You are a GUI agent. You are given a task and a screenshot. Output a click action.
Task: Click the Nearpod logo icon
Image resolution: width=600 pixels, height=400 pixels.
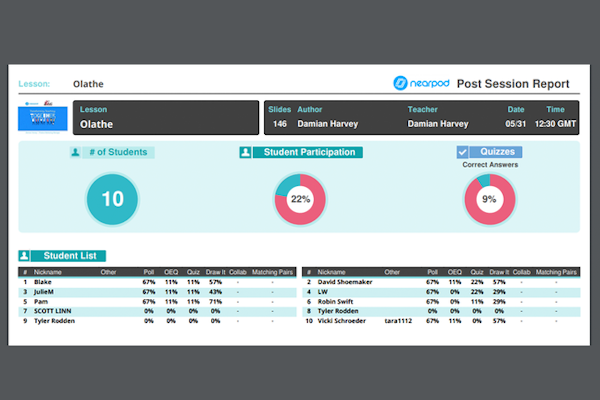[400, 84]
